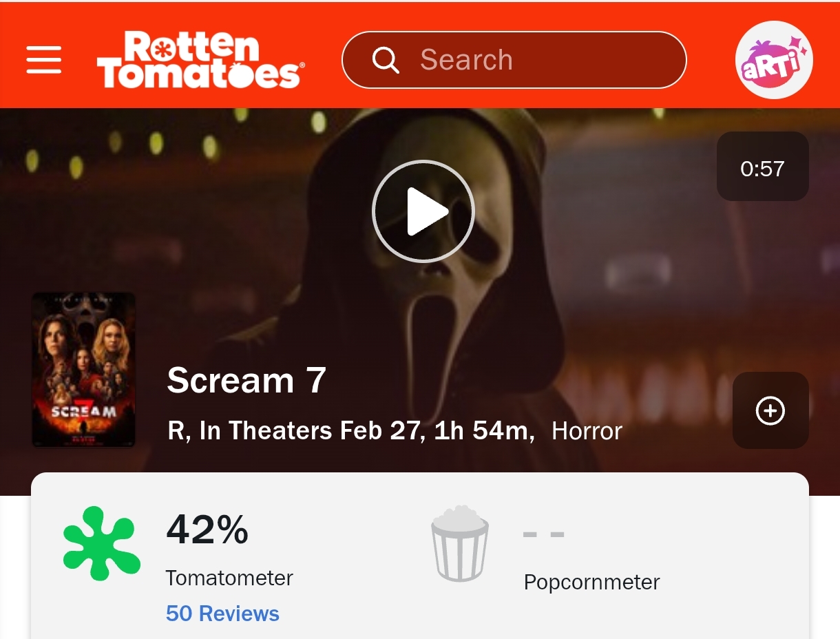Click the green Tomatometer splat icon

point(101,543)
